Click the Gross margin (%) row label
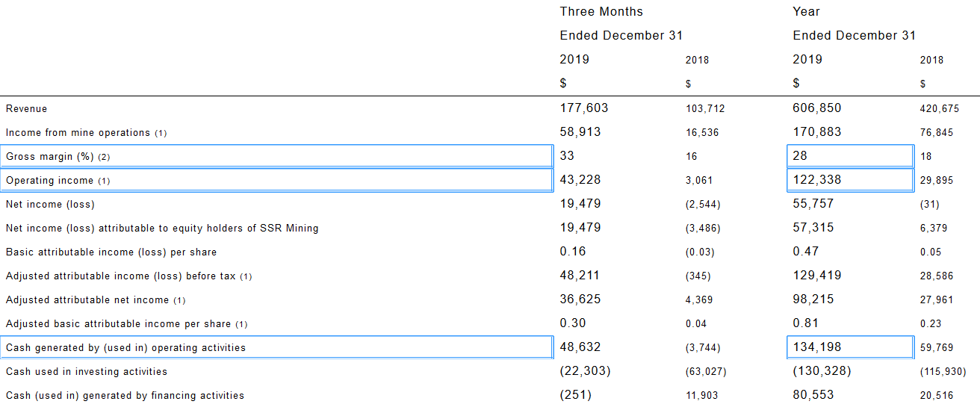Viewport: 980px width, 416px height. [x=51, y=157]
